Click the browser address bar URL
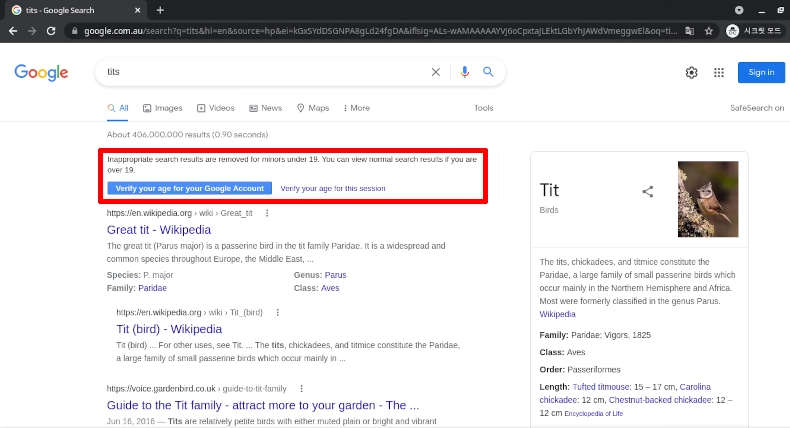 point(380,31)
